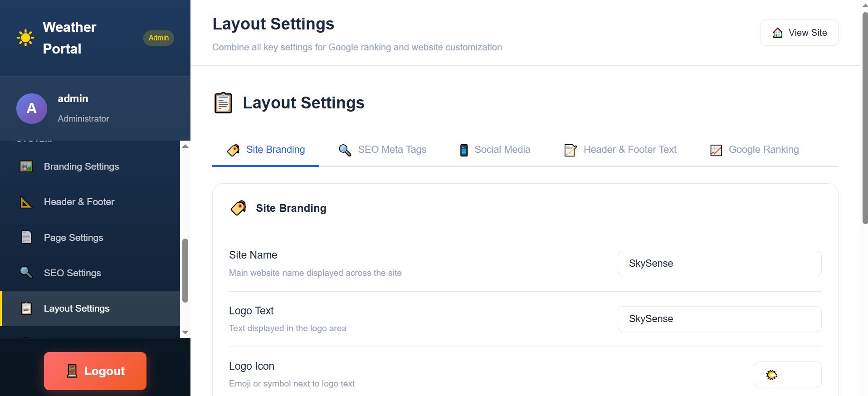The height and width of the screenshot is (396, 868).
Task: Click the Header & Footer ruler icon
Action: 26,202
